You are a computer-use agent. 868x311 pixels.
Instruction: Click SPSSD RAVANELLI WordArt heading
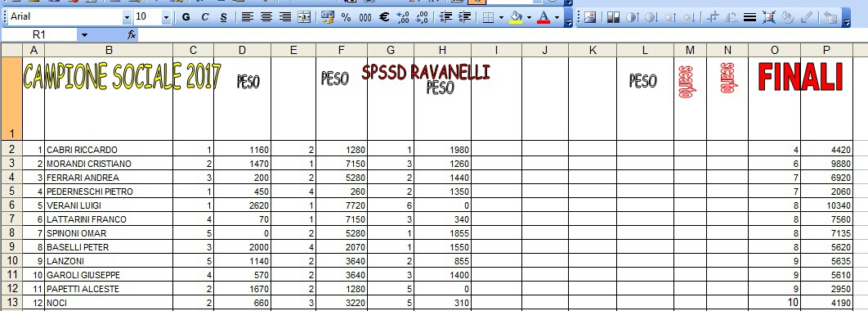pos(426,71)
